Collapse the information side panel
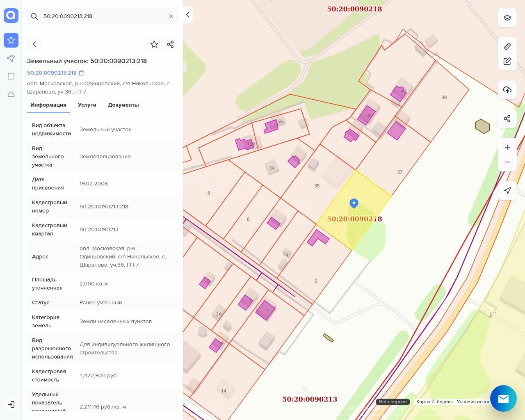Image resolution: width=525 pixels, height=420 pixels. (187, 15)
